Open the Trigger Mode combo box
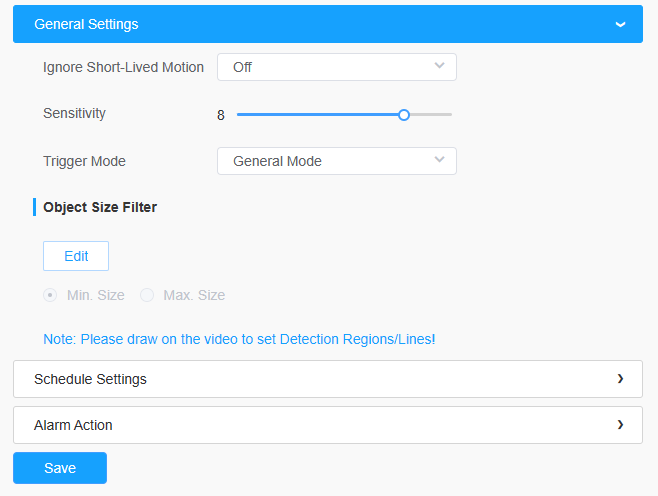Image resolution: width=658 pixels, height=496 pixels. click(337, 161)
